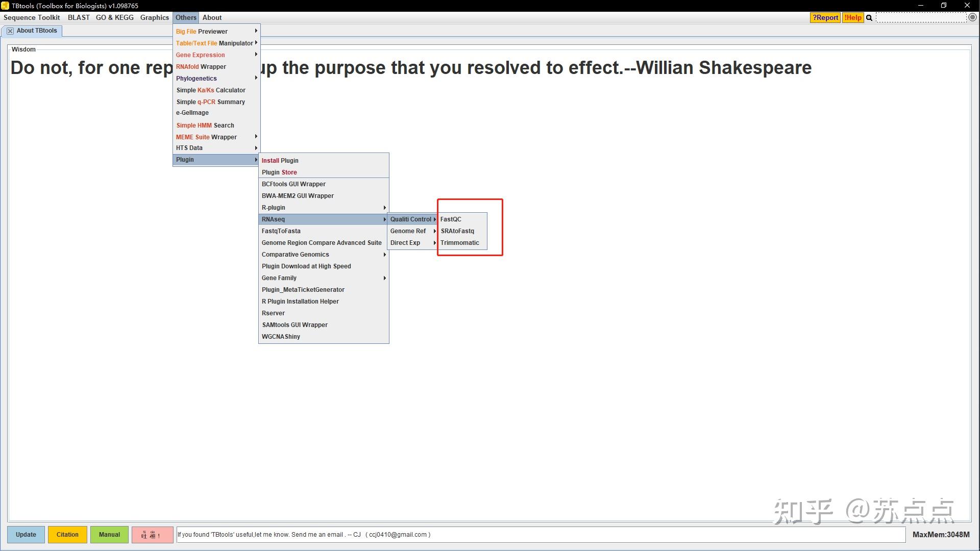Click inside the top search input field

(x=921, y=18)
